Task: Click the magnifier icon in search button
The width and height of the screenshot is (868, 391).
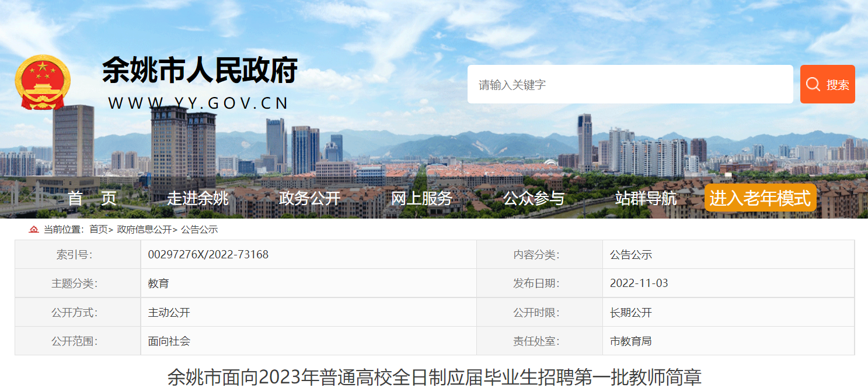Action: [813, 84]
